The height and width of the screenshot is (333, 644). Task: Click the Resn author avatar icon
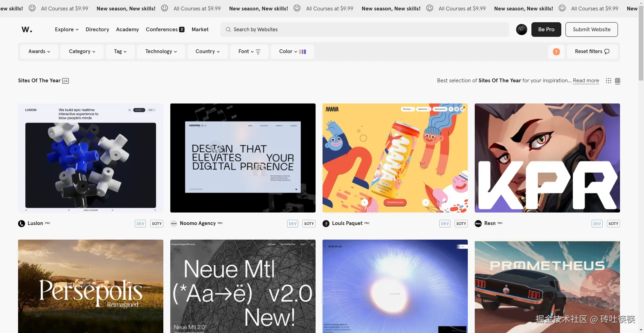coord(478,224)
